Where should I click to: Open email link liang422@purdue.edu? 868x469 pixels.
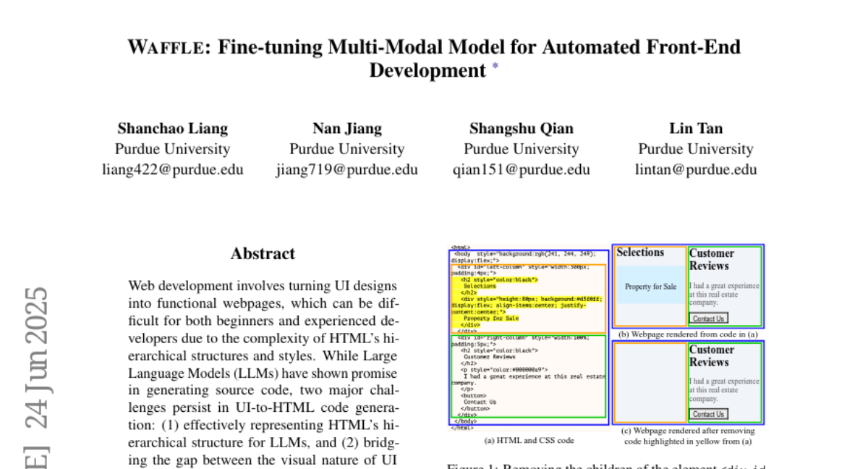click(173, 170)
